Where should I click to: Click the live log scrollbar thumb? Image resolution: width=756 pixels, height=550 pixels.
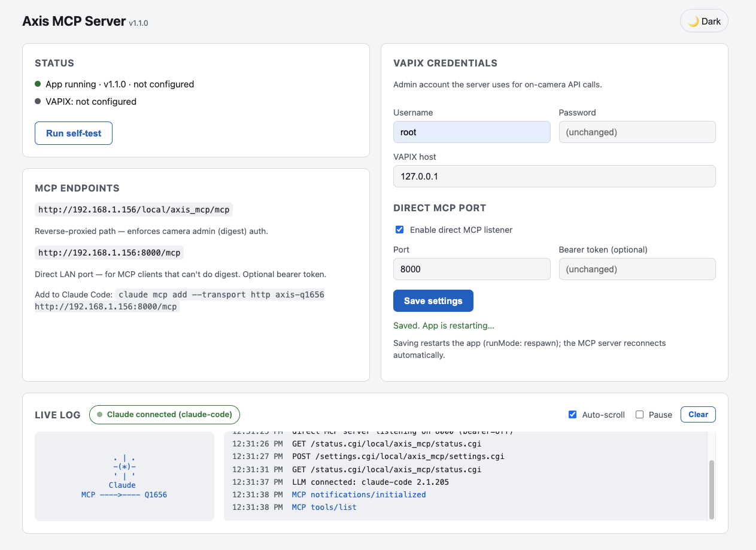click(x=711, y=490)
